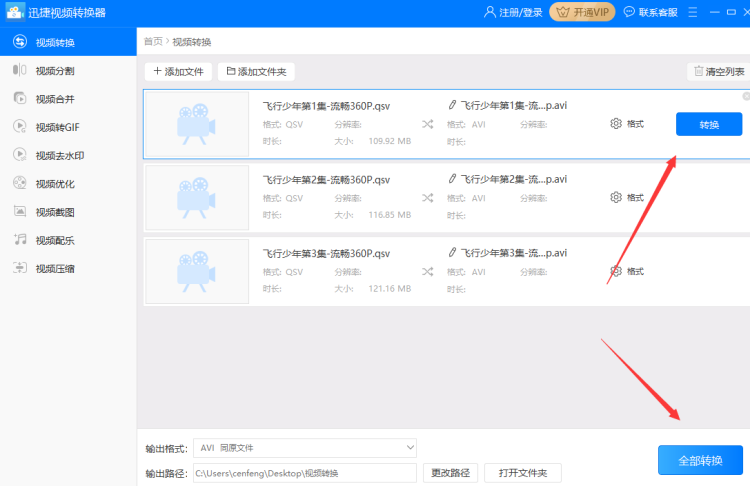The width and height of the screenshot is (750, 486).
Task: Edit output name pencil icon for 第3集
Action: click(452, 252)
